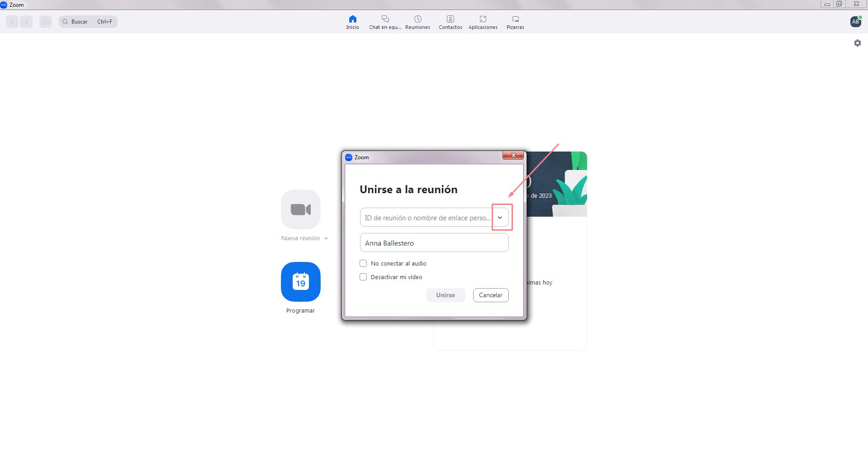Viewport: 868px width, 470px height.
Task: Click the back navigation arrow
Action: (x=12, y=22)
